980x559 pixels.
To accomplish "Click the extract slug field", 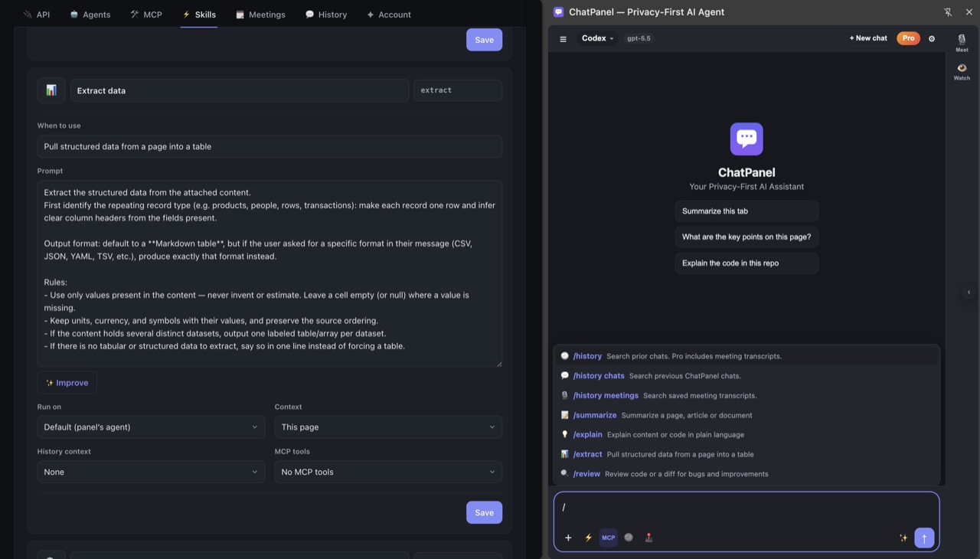I will (x=458, y=90).
